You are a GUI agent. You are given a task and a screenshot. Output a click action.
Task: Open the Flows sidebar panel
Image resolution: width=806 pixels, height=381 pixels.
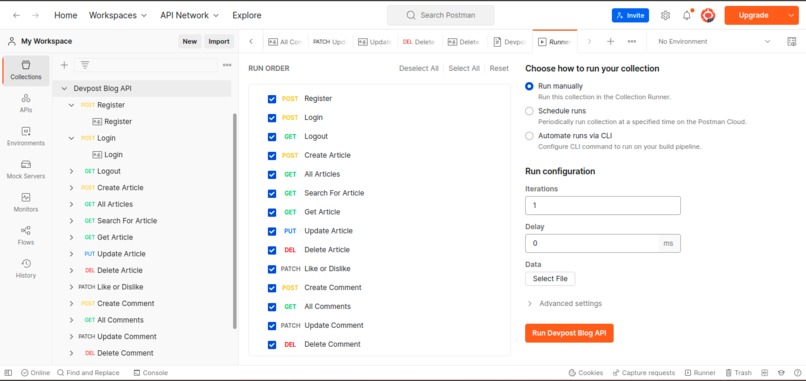tap(26, 235)
